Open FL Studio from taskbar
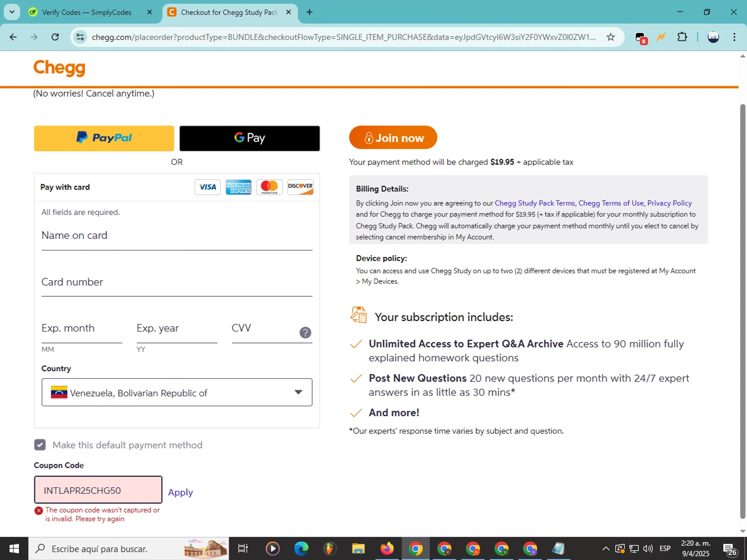747x560 pixels. 329,549
